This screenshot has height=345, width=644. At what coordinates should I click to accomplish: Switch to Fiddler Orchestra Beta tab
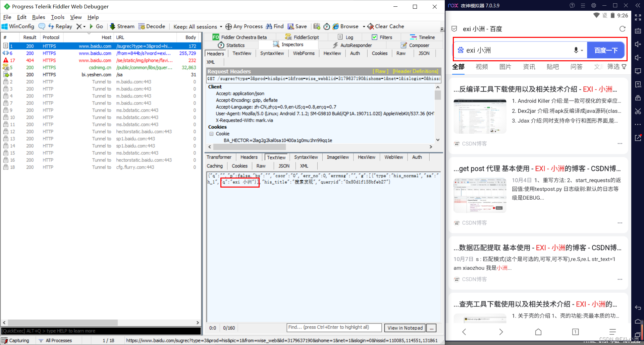239,37
